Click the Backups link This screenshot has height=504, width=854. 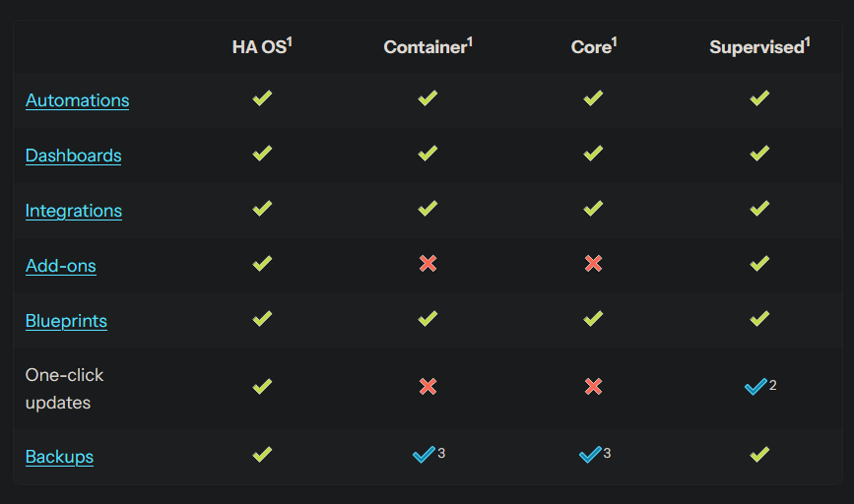tap(59, 457)
